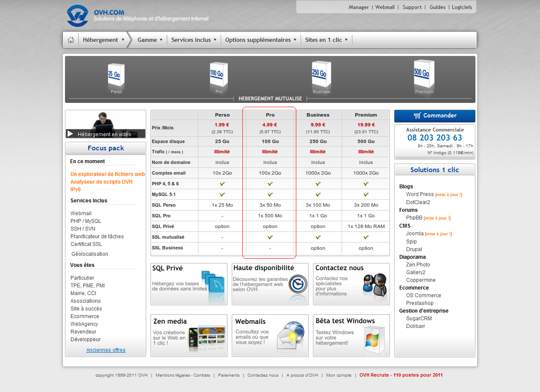The width and height of the screenshot is (540, 392).
Task: Select the 500 Go Premium box icon
Action: coord(424,74)
